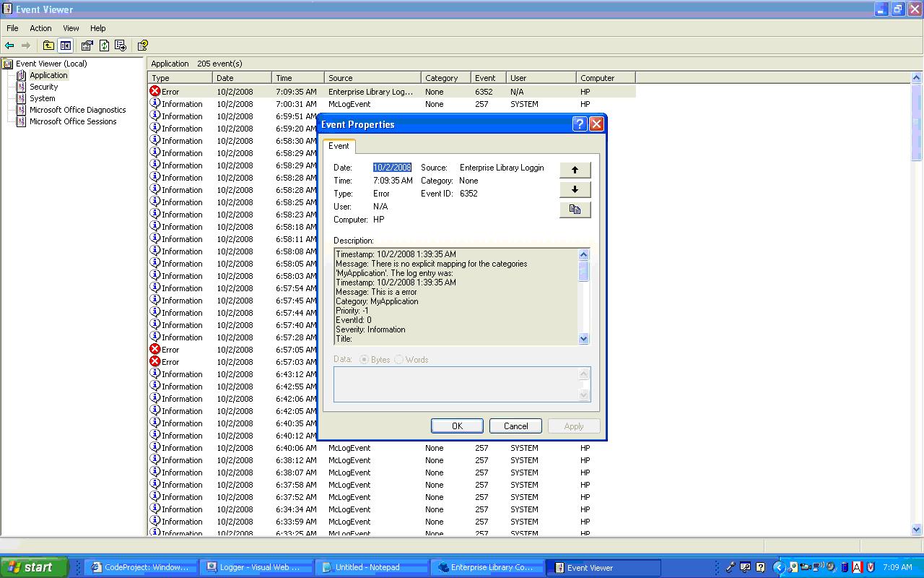The height and width of the screenshot is (578, 924).
Task: Select the event row at 6:33:59 AM
Action: 392,522
